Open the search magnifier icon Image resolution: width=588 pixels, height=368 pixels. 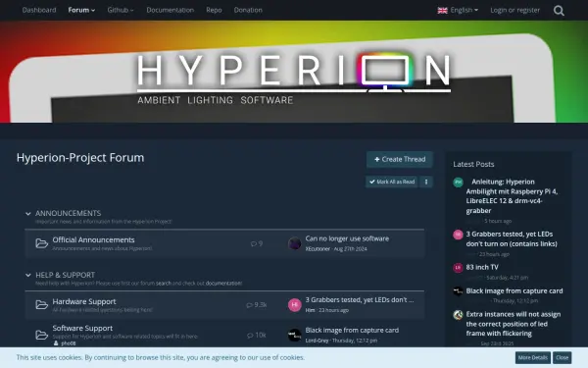pos(559,11)
